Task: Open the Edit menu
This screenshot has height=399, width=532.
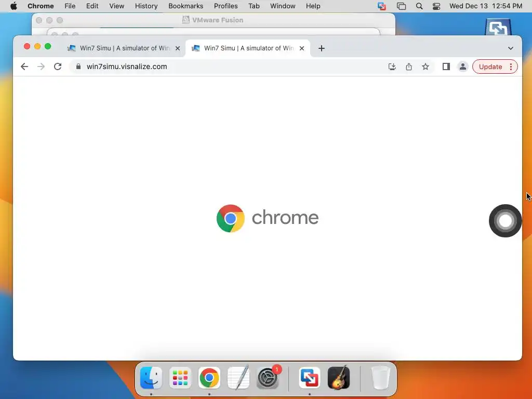Action: (x=92, y=6)
